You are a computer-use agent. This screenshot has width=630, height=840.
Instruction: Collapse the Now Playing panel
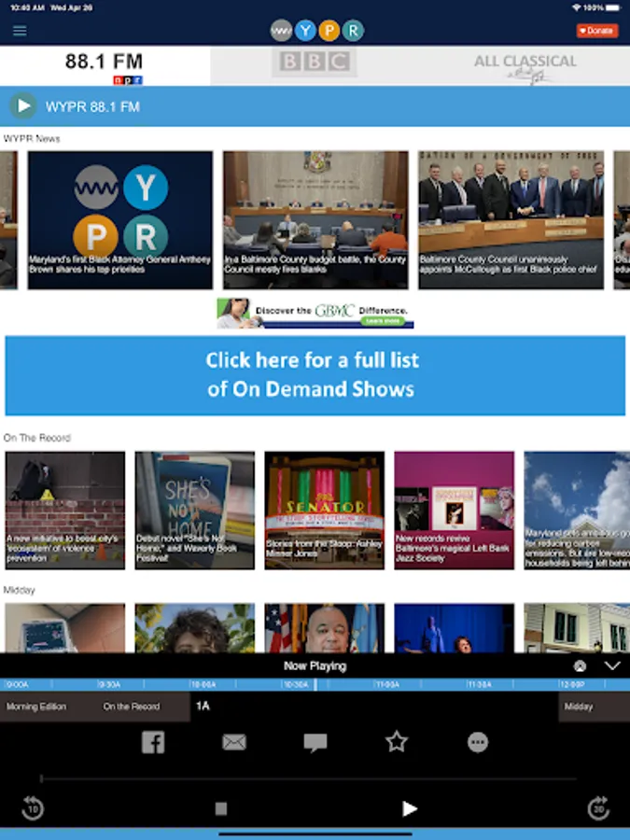point(612,665)
